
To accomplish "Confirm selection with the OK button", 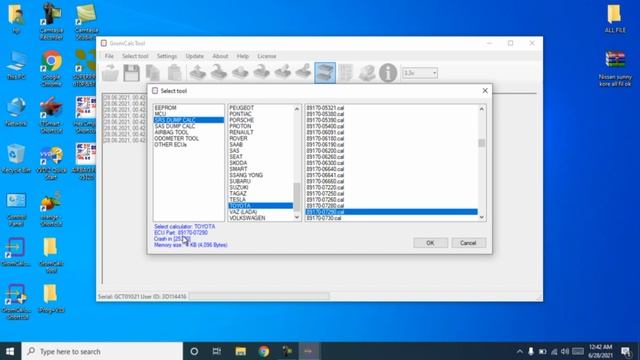I will (x=430, y=243).
